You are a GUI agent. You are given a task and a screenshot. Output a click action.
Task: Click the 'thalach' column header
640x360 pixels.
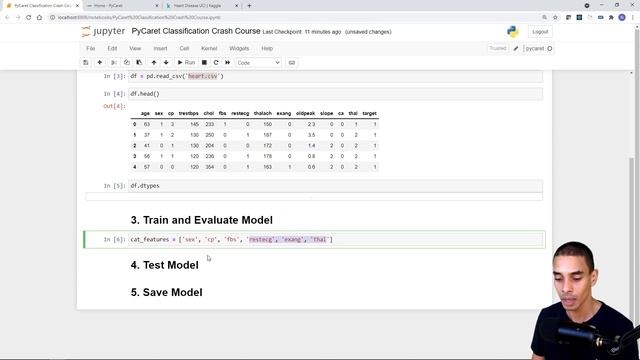tap(262, 113)
